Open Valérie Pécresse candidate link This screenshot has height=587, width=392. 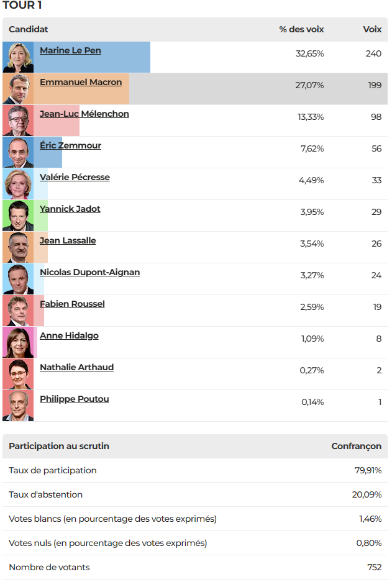tap(75, 177)
